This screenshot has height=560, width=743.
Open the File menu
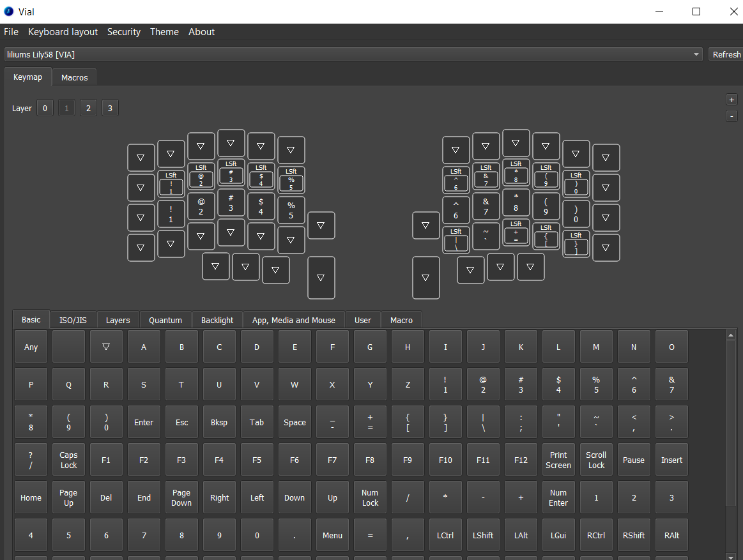pos(11,32)
